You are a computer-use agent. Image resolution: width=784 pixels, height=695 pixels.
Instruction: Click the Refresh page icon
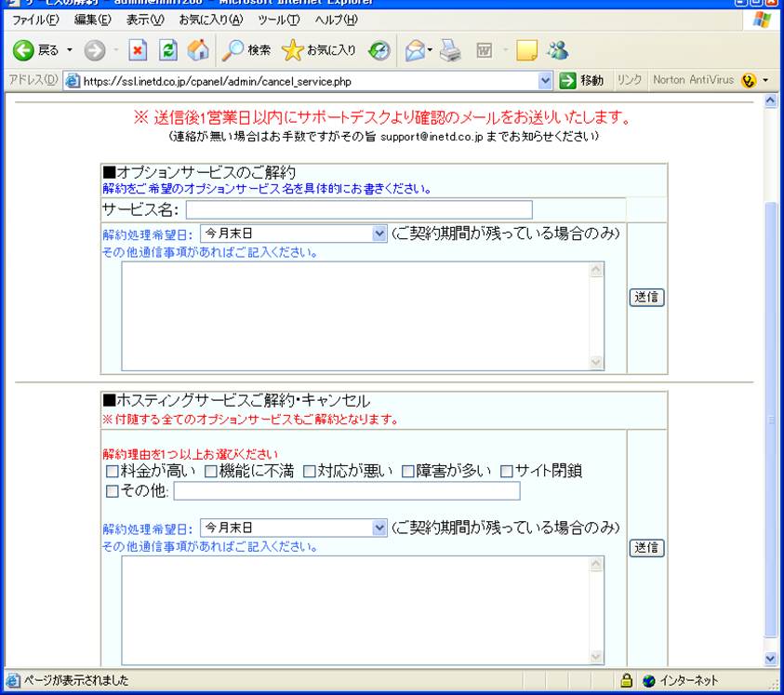pyautogui.click(x=168, y=50)
